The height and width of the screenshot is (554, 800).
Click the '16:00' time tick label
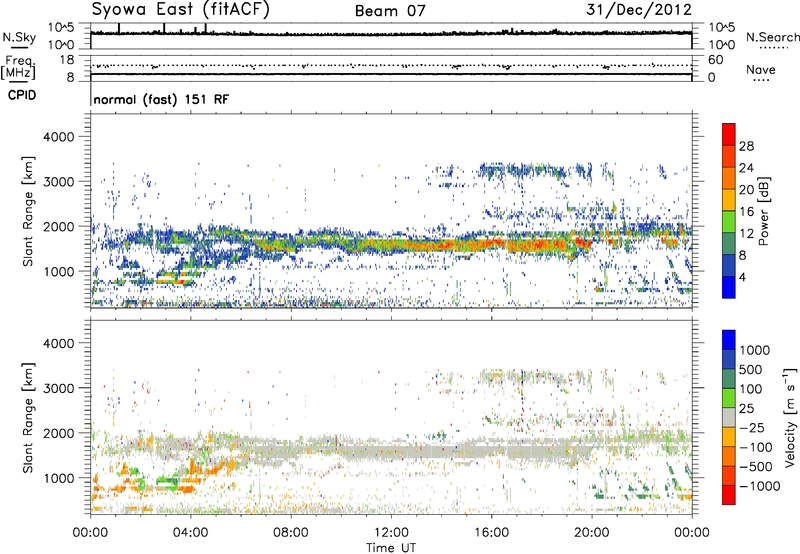(491, 533)
